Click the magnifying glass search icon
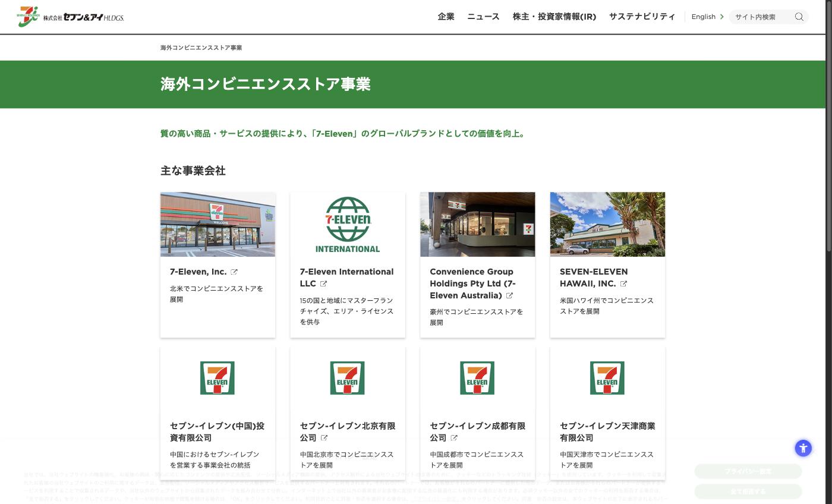This screenshot has width=832, height=504. pos(799,17)
